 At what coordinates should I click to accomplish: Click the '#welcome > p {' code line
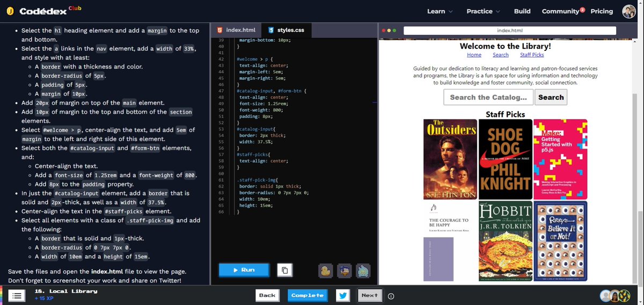pos(254,58)
